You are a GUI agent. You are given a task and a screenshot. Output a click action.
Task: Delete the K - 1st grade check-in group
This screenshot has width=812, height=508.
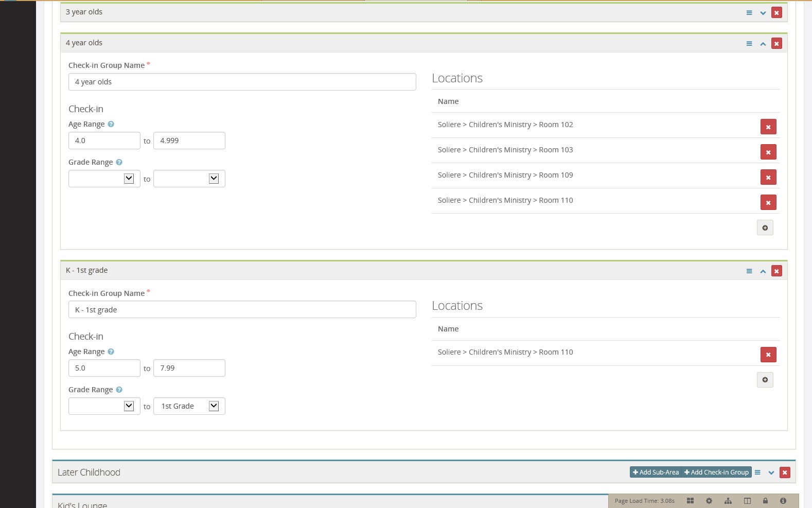pos(776,271)
